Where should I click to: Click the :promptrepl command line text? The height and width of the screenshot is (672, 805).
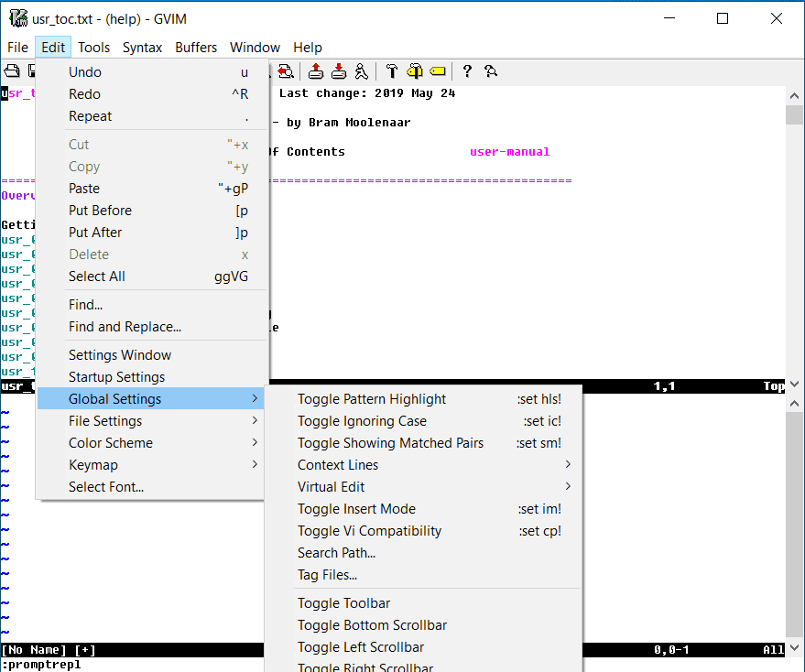point(41,665)
